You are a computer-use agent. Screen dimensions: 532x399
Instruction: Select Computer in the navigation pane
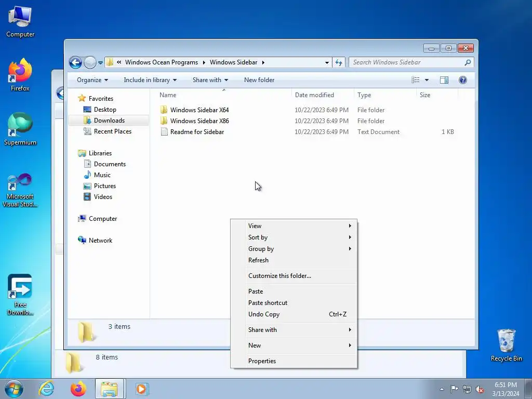(x=103, y=219)
